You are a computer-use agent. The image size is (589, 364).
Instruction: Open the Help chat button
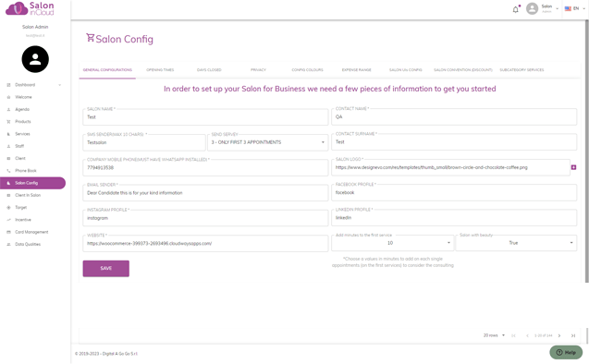(566, 352)
